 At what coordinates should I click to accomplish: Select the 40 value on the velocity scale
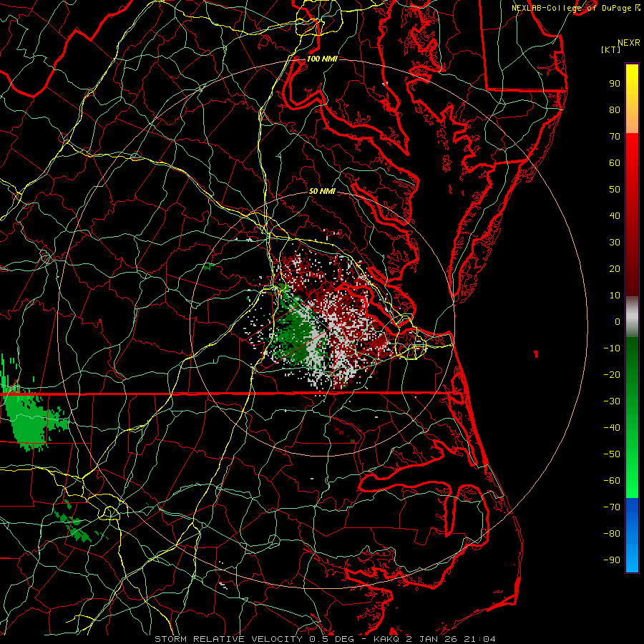tap(615, 215)
